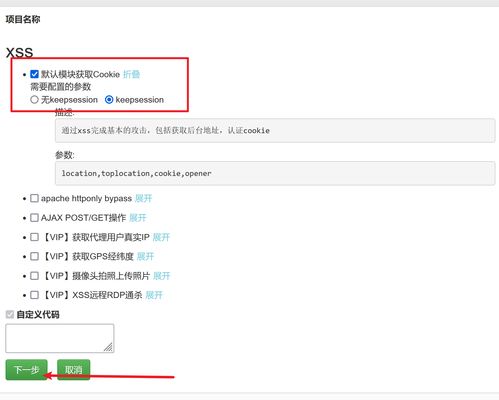Expand the 获取GPS经纬度 module
This screenshot has width=499, height=400.
146,256
